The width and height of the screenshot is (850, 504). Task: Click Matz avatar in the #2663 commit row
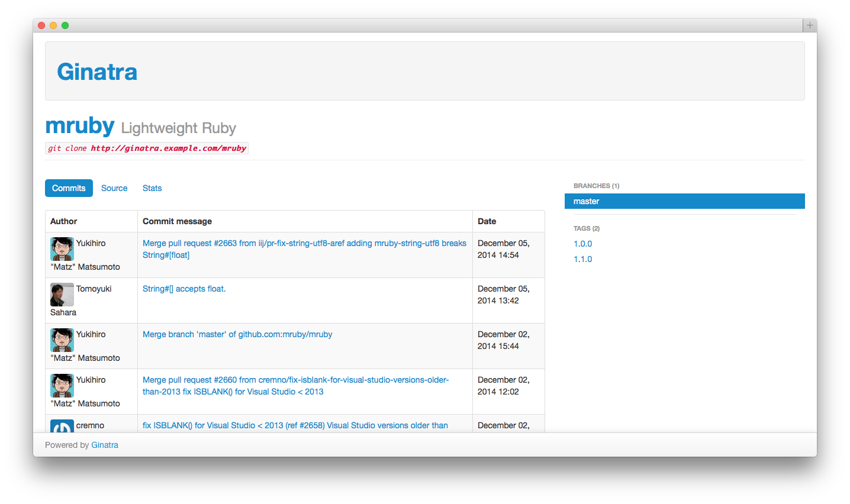(62, 249)
